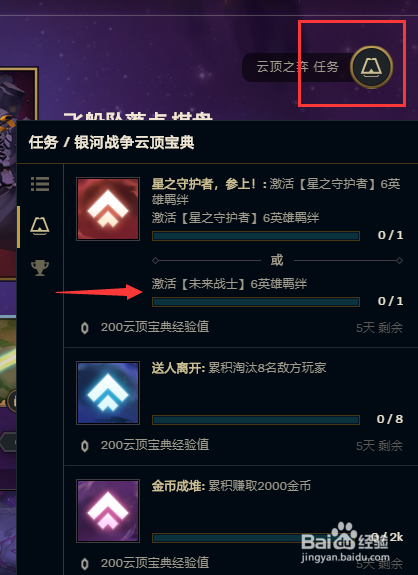The width and height of the screenshot is (418, 575).
Task: Select the 金币成堆 mission title text
Action: (x=178, y=486)
